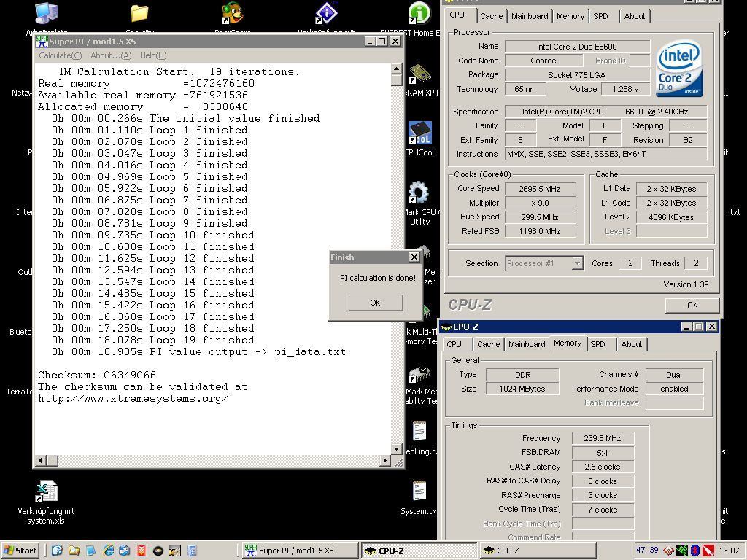747x560 pixels.
Task: Click the green Razer icon in the system tray
Action: click(682, 551)
